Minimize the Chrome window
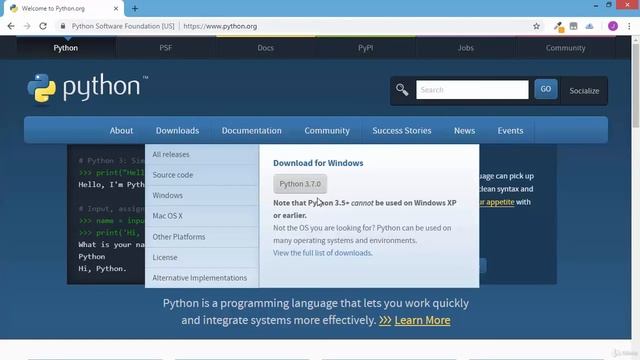The width and height of the screenshot is (640, 360). 596,5
